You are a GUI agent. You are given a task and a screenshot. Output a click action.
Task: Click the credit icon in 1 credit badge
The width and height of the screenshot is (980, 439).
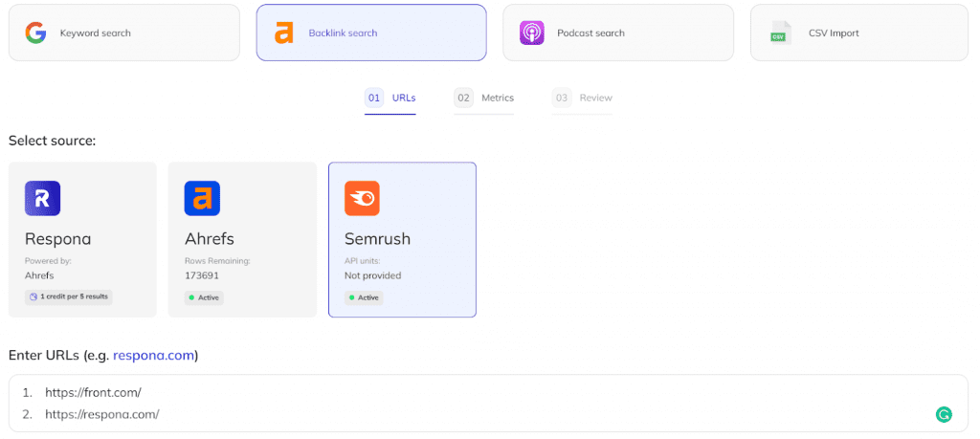[x=33, y=297]
